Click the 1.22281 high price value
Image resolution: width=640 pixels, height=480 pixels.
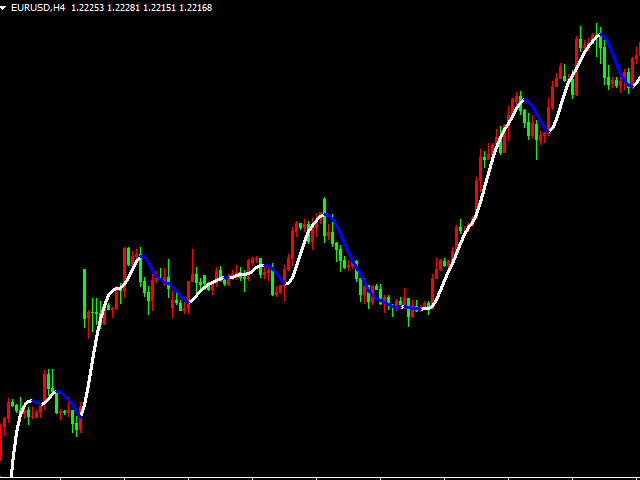[x=124, y=8]
